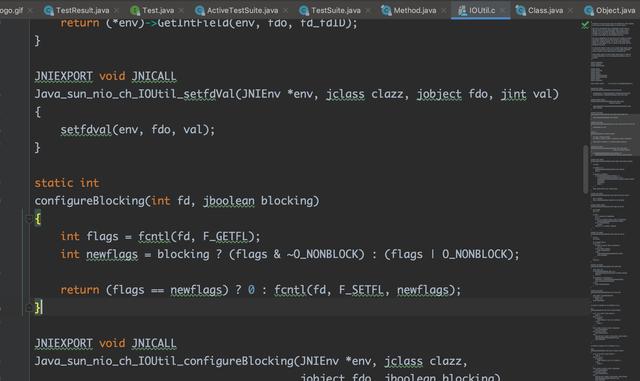This screenshot has width=640, height=381.
Task: Click the TestSuite.java file icon
Action: tap(304, 11)
